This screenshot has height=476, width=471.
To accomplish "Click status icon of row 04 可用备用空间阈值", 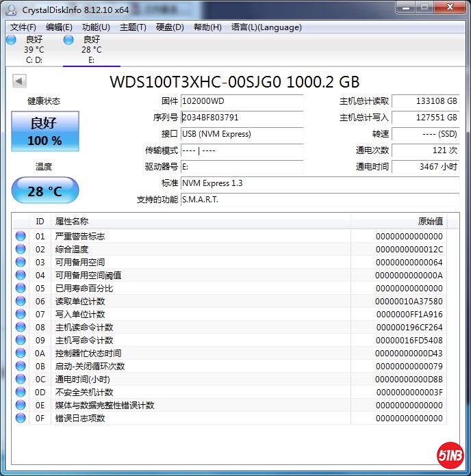I will 21,275.
